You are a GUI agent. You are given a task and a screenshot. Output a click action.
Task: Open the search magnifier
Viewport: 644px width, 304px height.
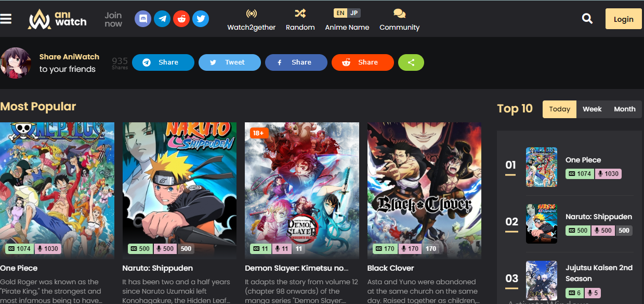[587, 18]
